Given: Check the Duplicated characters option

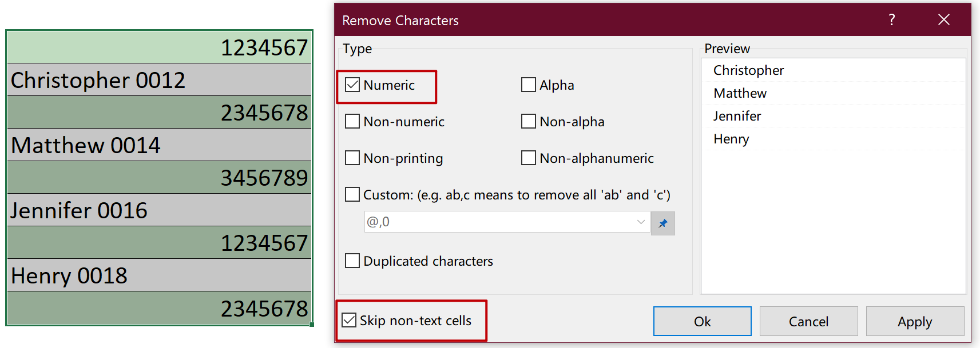Looking at the screenshot, I should point(352,261).
